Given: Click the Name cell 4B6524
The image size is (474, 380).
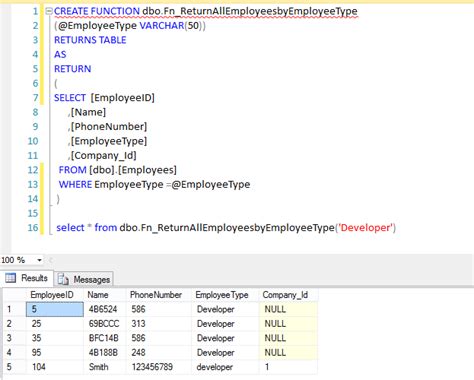Looking at the screenshot, I should (x=105, y=309).
